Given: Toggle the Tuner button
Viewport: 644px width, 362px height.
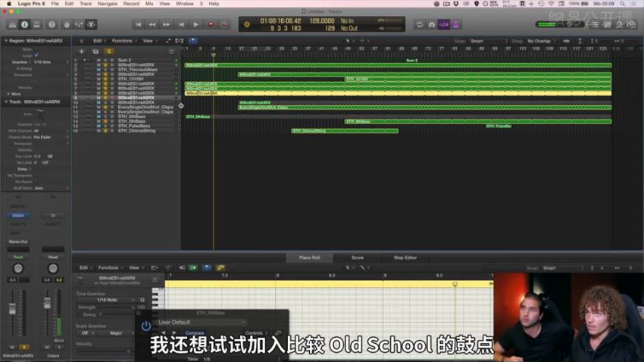Looking at the screenshot, I should 432,25.
